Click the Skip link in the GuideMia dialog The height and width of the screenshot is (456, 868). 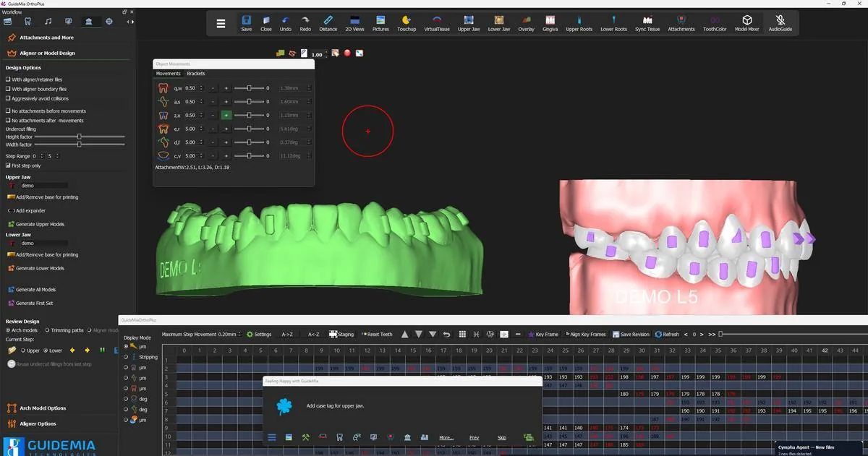502,438
